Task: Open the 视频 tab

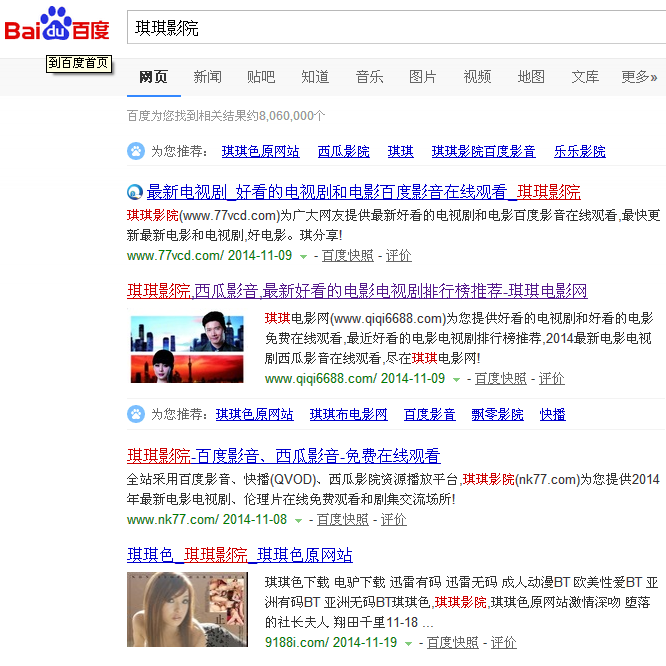Action: 477,77
